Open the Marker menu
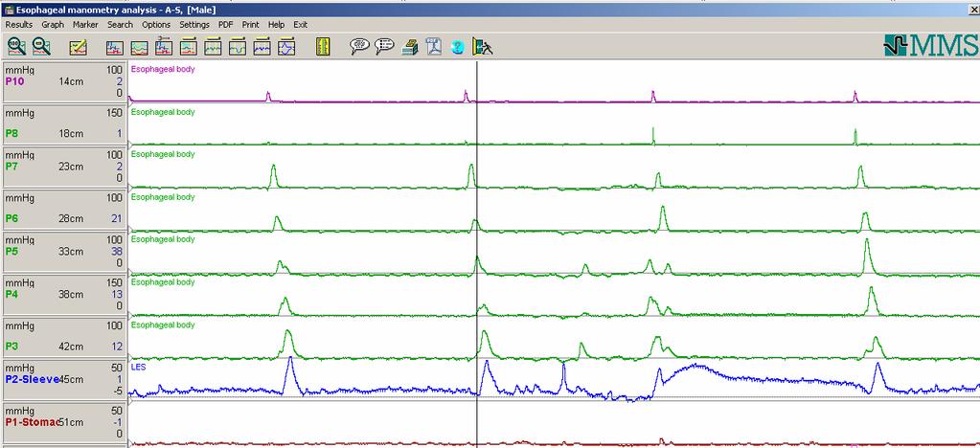The image size is (980, 448). point(85,25)
